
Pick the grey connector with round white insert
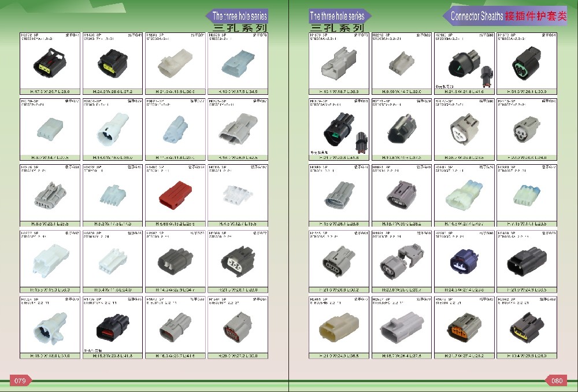click(465, 129)
